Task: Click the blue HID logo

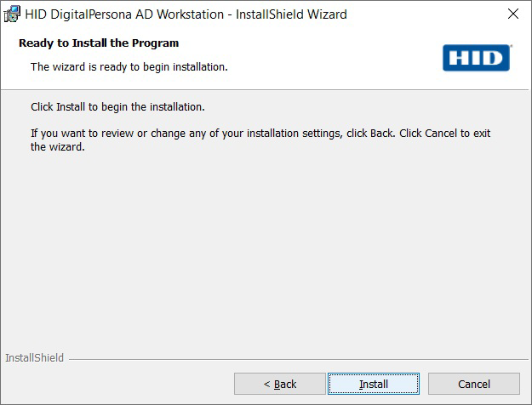Action: click(x=476, y=58)
